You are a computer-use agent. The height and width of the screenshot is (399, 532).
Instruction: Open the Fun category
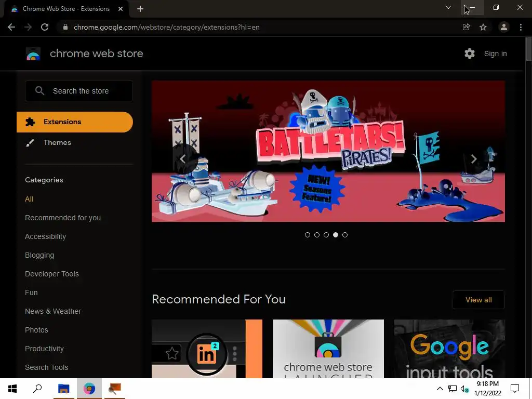[31, 292]
